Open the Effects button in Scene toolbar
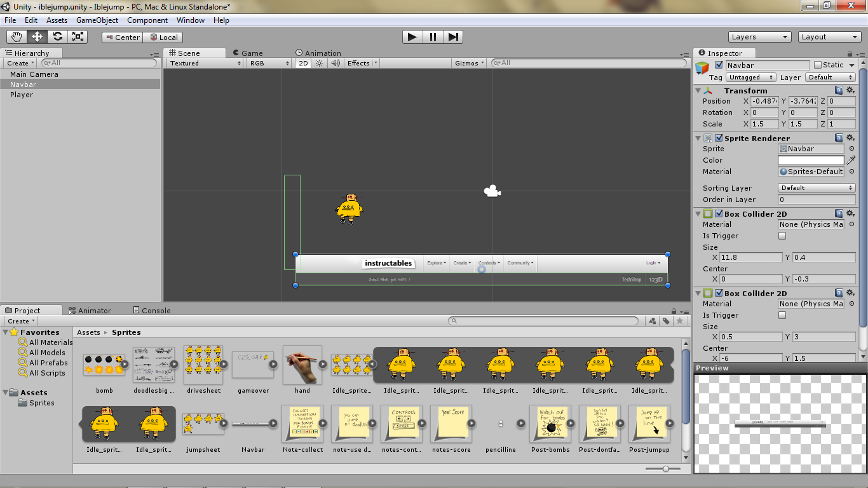The height and width of the screenshot is (488, 868). (362, 63)
